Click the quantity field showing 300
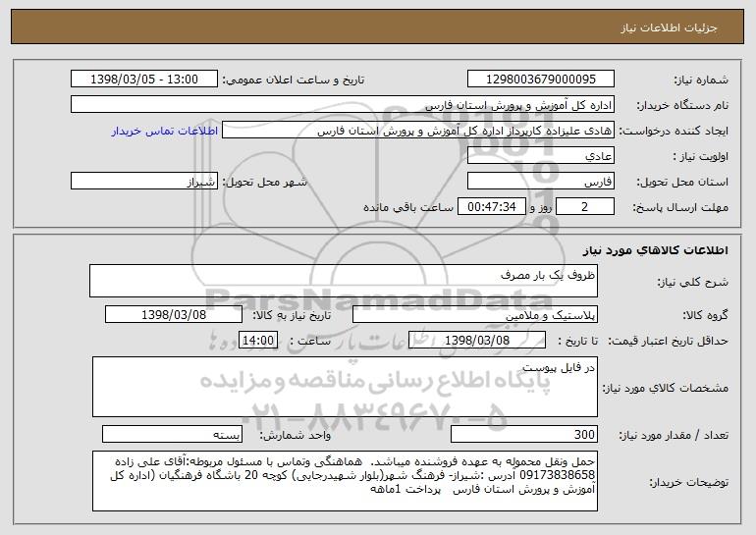The width and height of the screenshot is (756, 535). pyautogui.click(x=524, y=434)
